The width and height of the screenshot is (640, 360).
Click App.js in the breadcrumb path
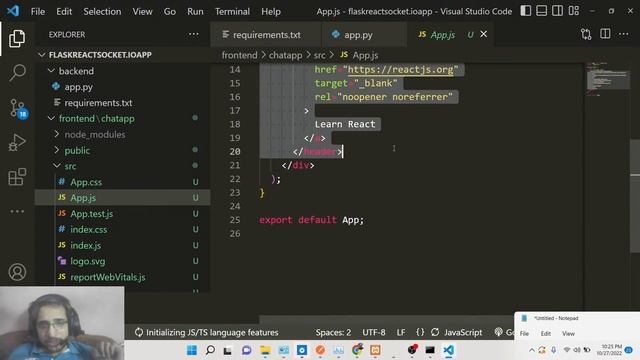[x=365, y=55]
